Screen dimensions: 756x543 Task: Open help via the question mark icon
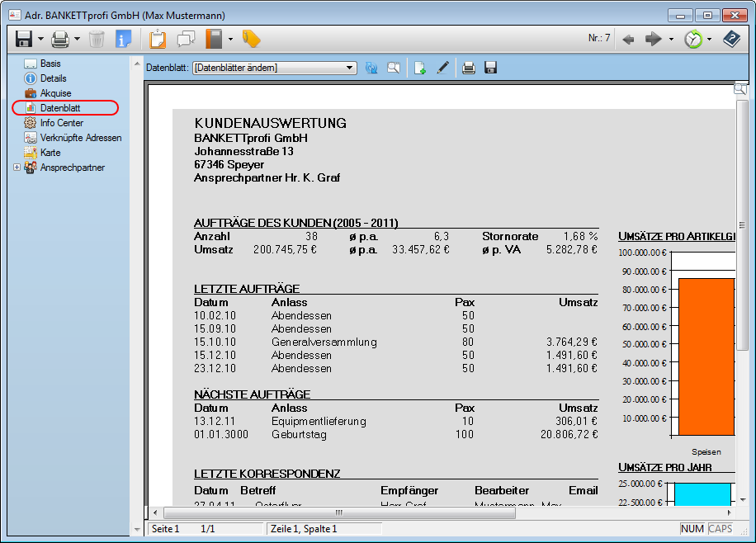732,39
